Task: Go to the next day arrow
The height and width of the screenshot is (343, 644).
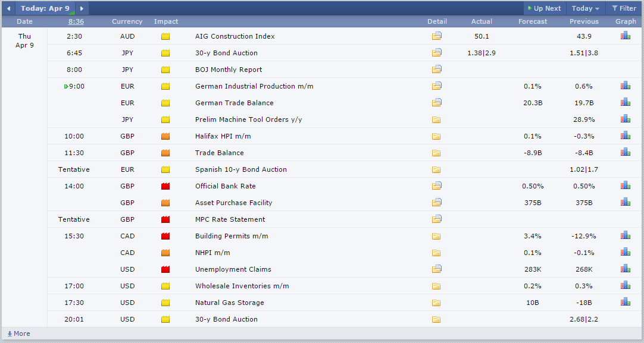Action: coord(82,8)
